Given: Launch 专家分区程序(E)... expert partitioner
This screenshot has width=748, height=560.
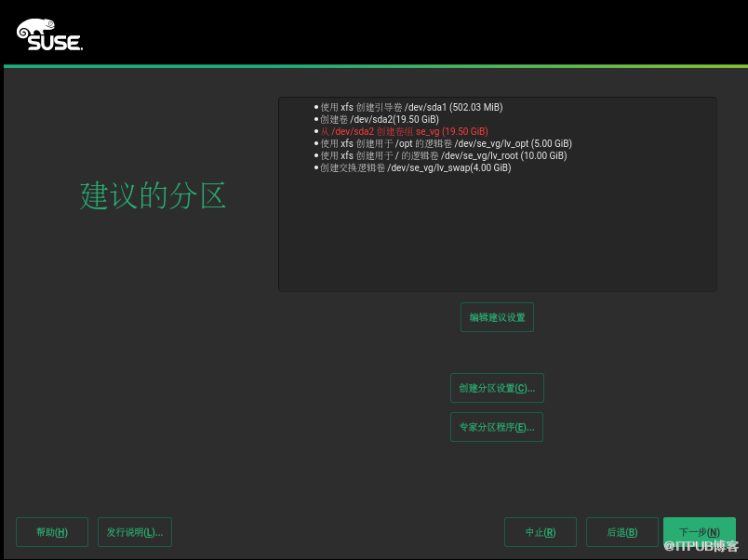Looking at the screenshot, I should click(497, 427).
